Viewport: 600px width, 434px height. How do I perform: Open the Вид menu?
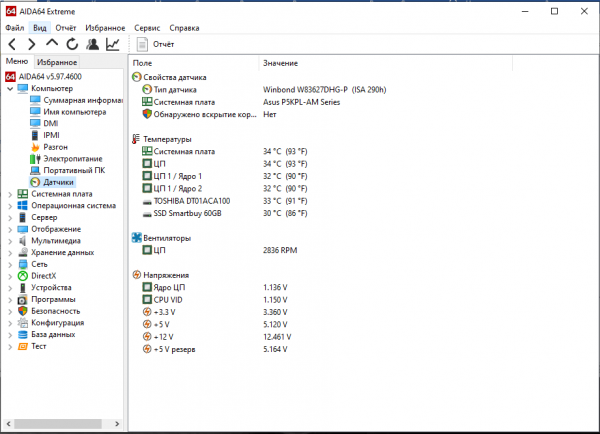click(40, 28)
